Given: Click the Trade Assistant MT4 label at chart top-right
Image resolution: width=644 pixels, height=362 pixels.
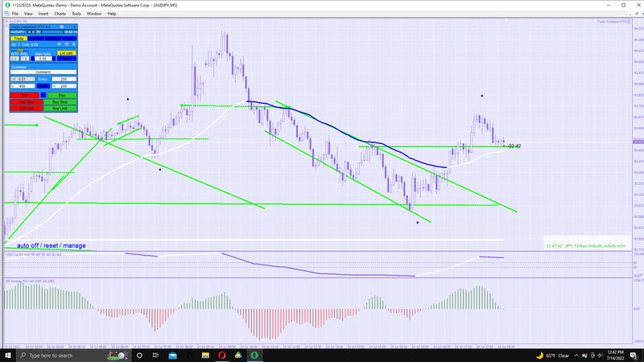Looking at the screenshot, I should tap(612, 22).
